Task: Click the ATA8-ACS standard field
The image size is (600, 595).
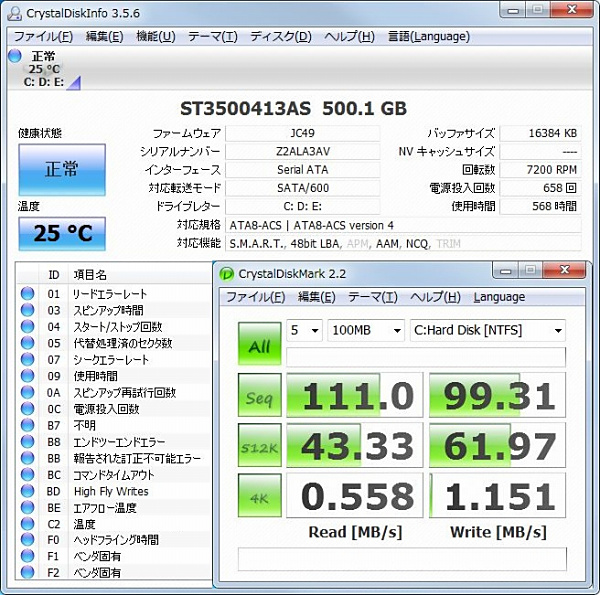Action: [403, 225]
